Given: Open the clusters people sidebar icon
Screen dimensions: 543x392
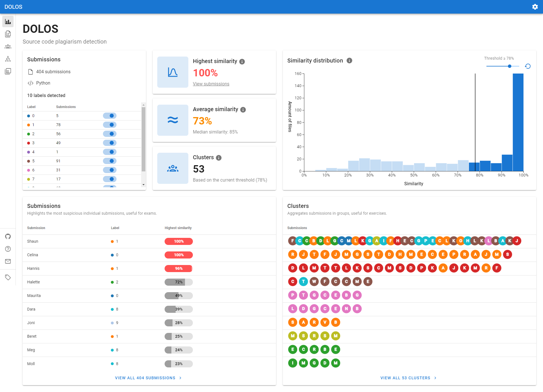Looking at the screenshot, I should [x=8, y=46].
